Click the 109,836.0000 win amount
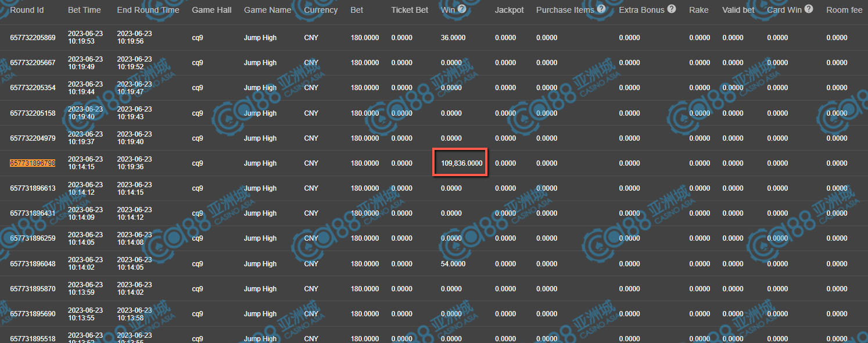The width and height of the screenshot is (868, 343). (461, 163)
